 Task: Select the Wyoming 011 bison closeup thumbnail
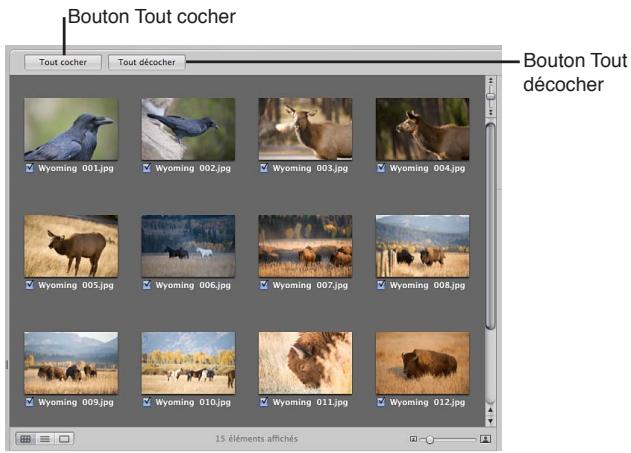[305, 363]
